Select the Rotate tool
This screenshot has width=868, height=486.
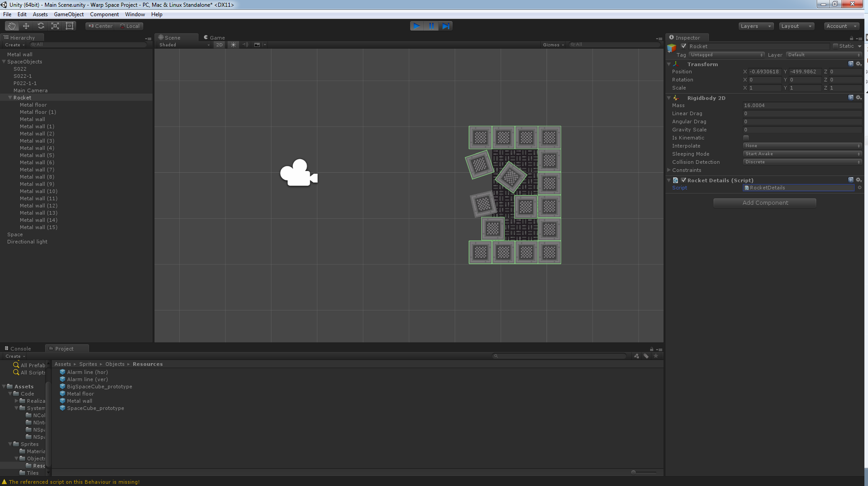click(41, 26)
